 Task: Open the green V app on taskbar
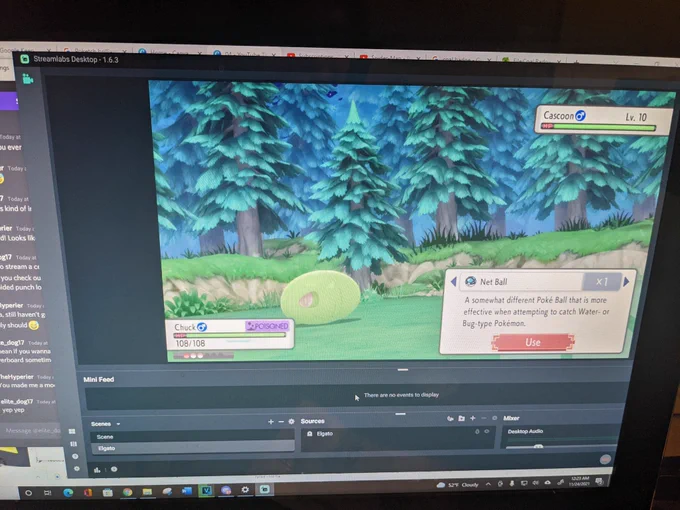tap(206, 490)
